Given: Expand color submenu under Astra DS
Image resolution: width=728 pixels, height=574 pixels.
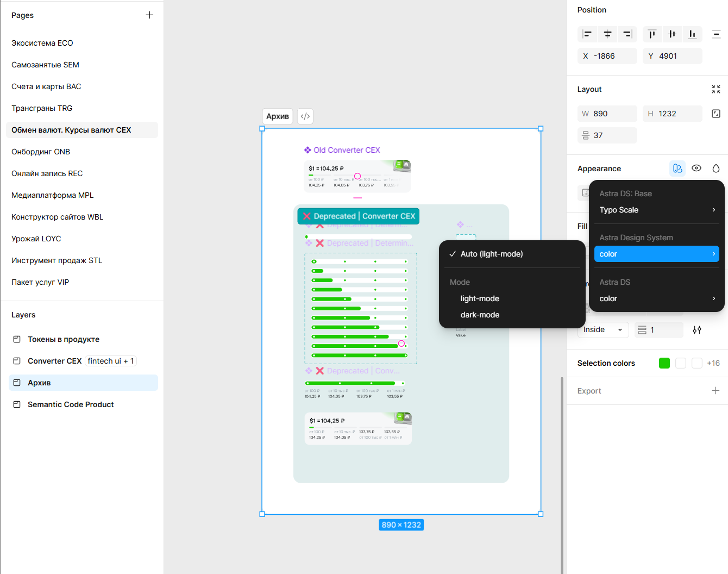Looking at the screenshot, I should [657, 298].
